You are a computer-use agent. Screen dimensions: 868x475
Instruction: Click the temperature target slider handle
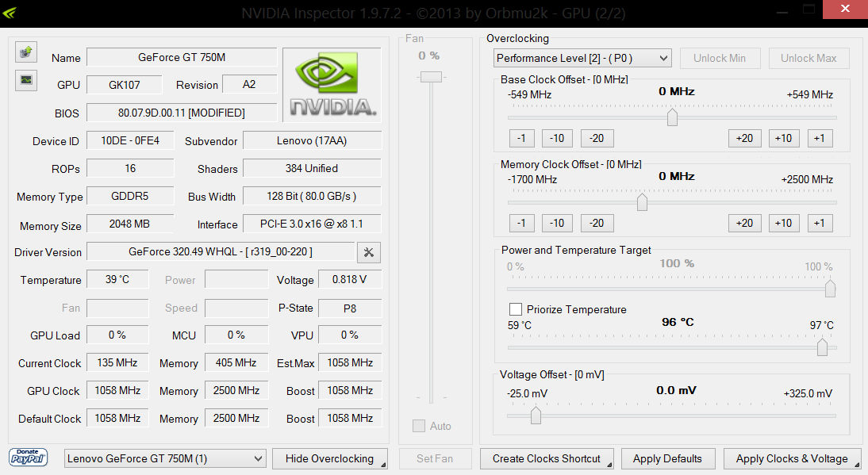(822, 347)
